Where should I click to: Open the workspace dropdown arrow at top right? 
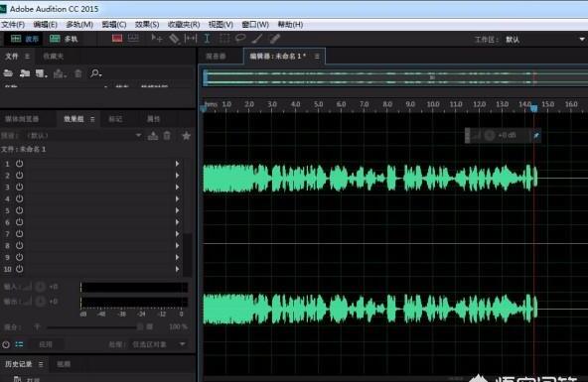click(x=582, y=39)
